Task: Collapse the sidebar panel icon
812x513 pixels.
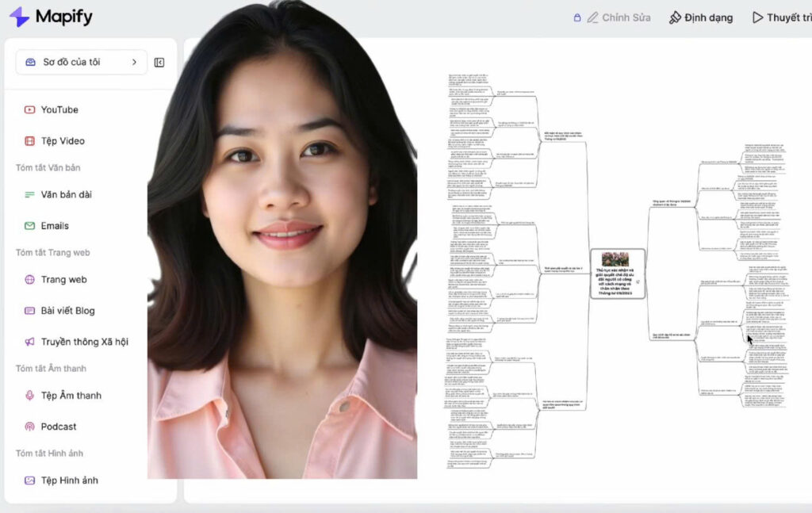Action: 159,62
